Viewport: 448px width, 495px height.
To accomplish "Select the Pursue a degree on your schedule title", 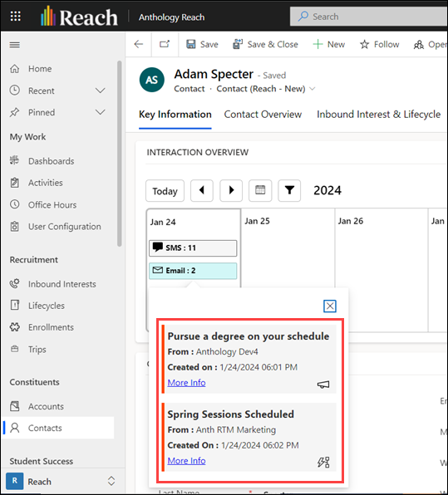I will tap(249, 336).
